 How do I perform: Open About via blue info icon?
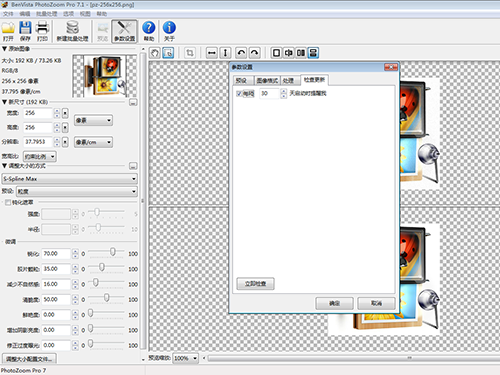pyautogui.click(x=169, y=28)
